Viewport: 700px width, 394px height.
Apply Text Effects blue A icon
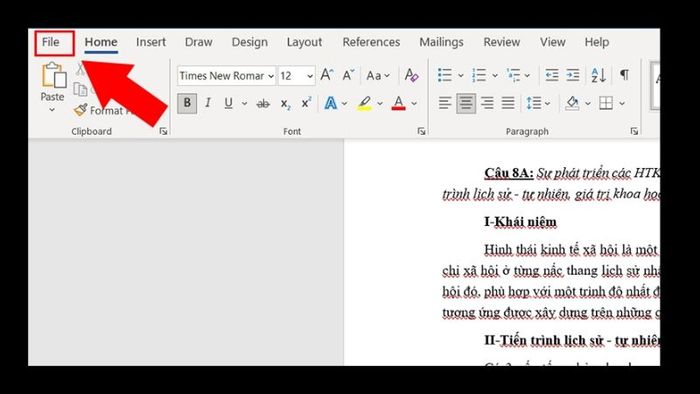point(331,104)
